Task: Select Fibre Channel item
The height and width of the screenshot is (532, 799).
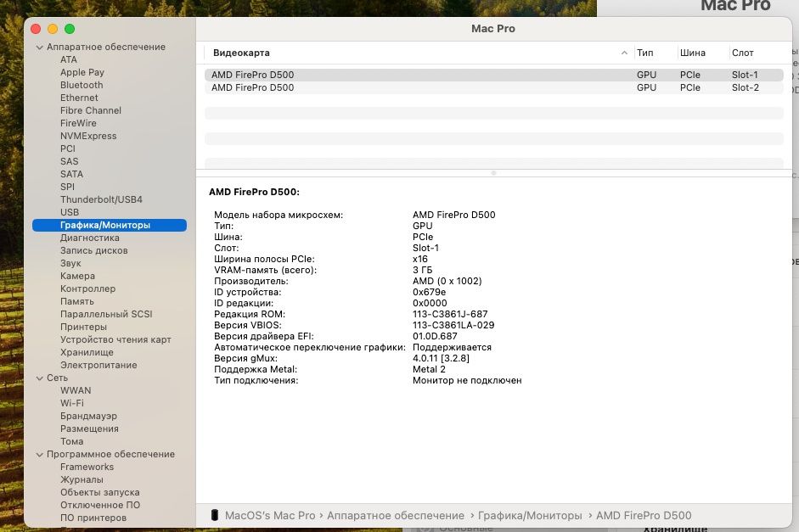Action: 91,110
